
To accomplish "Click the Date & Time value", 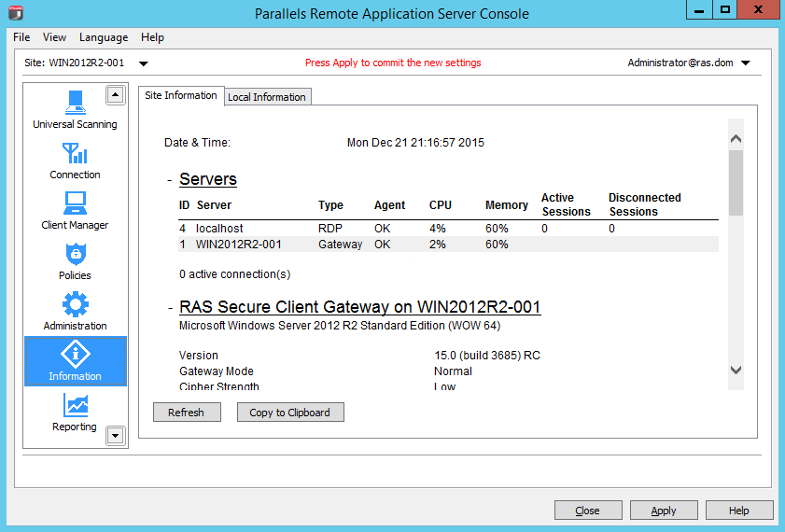I will pyautogui.click(x=415, y=143).
